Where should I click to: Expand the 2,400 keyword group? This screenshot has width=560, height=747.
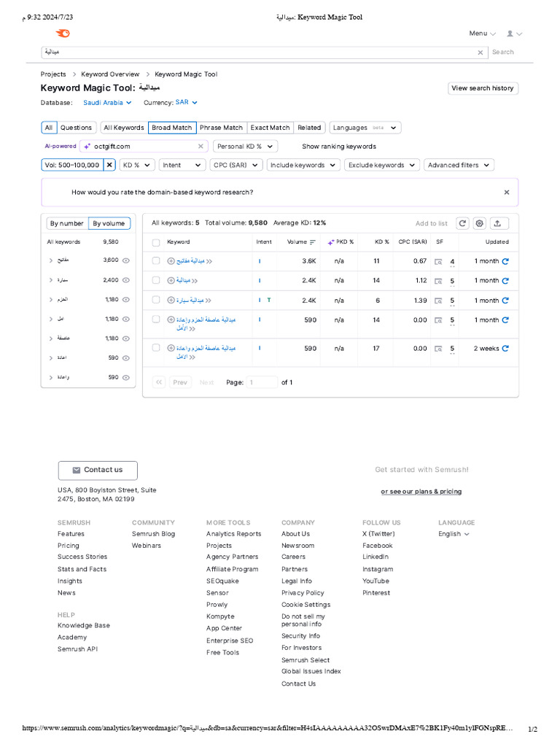pos(51,280)
